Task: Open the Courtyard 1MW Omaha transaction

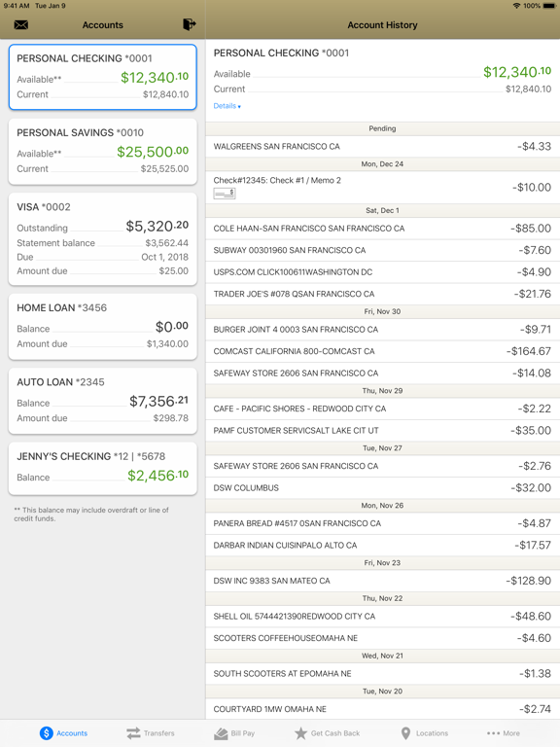Action: pos(383,708)
